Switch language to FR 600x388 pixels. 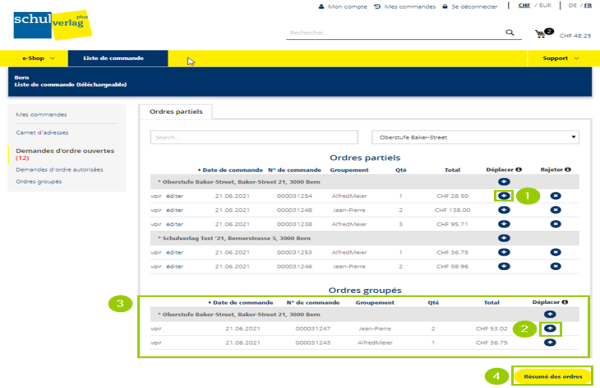588,5
